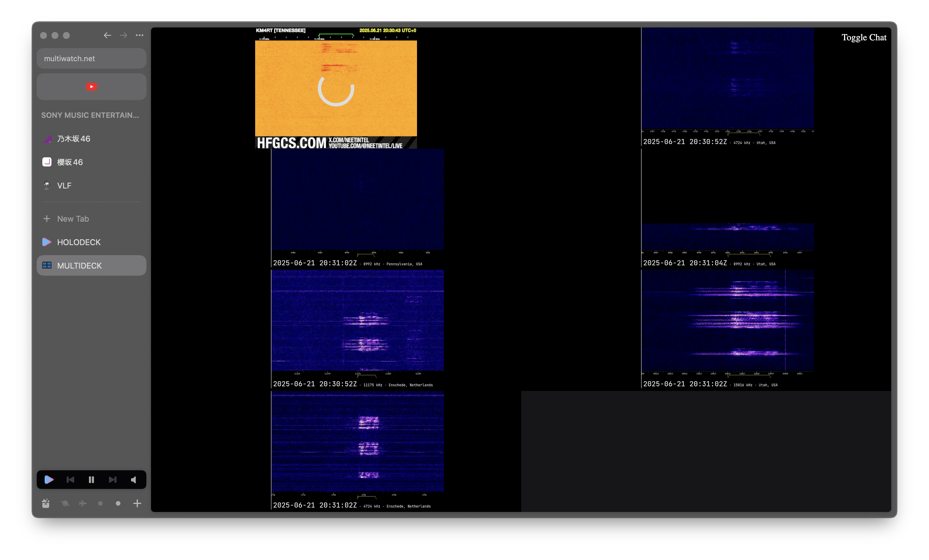Click the multiwatch.net address field
929x560 pixels.
pos(91,58)
